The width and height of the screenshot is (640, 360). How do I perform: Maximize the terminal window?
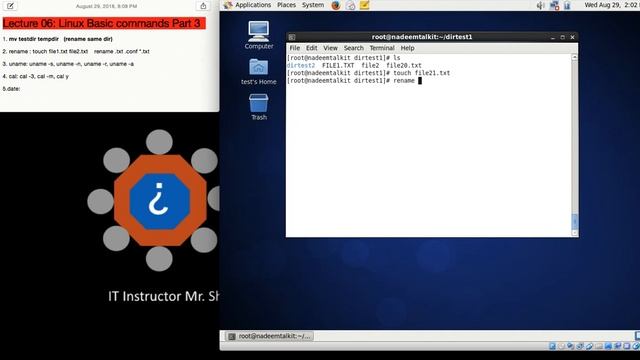pos(562,37)
